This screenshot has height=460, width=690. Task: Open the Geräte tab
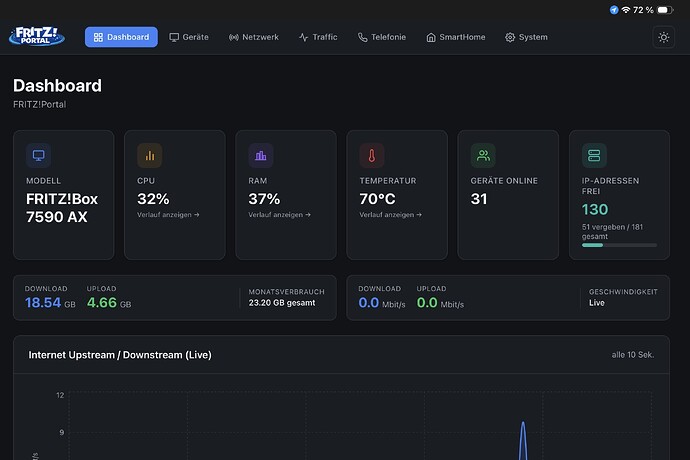(189, 37)
